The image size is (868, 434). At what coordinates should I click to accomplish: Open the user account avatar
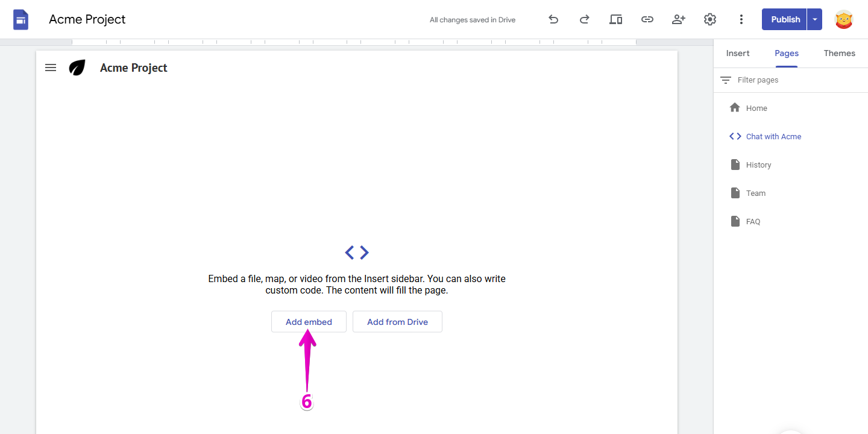click(844, 19)
